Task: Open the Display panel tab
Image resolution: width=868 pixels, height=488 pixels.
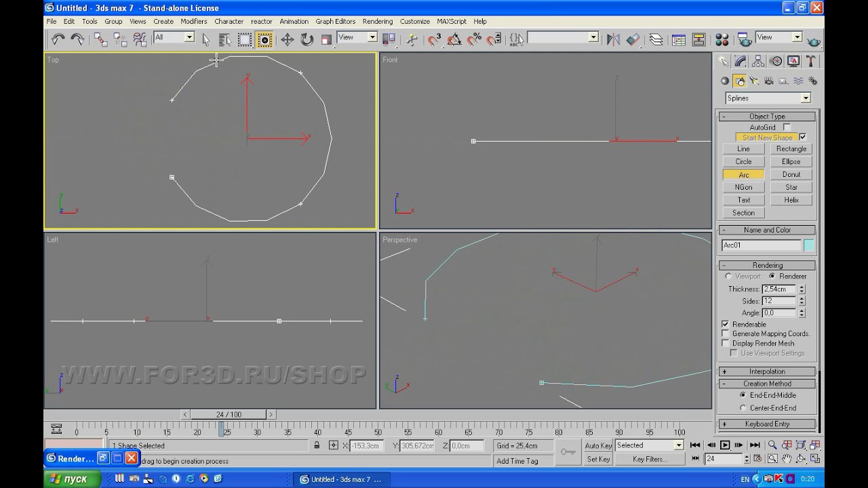Action: point(793,62)
